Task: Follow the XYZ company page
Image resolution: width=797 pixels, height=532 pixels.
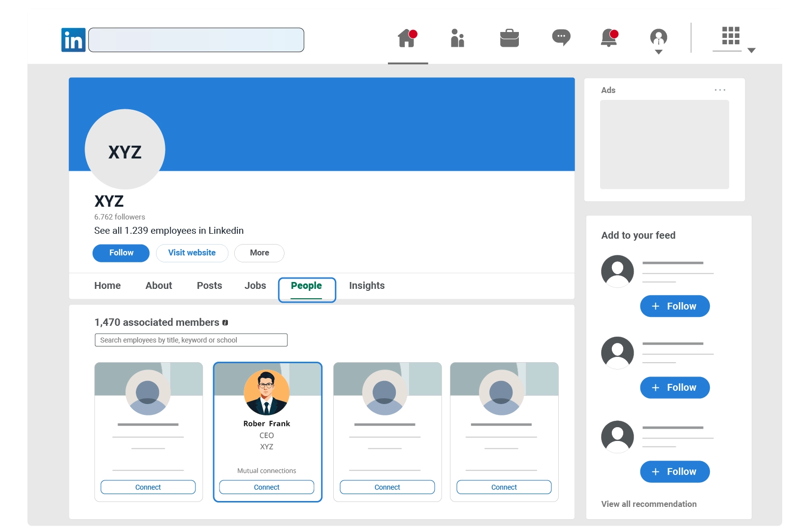Action: (121, 253)
